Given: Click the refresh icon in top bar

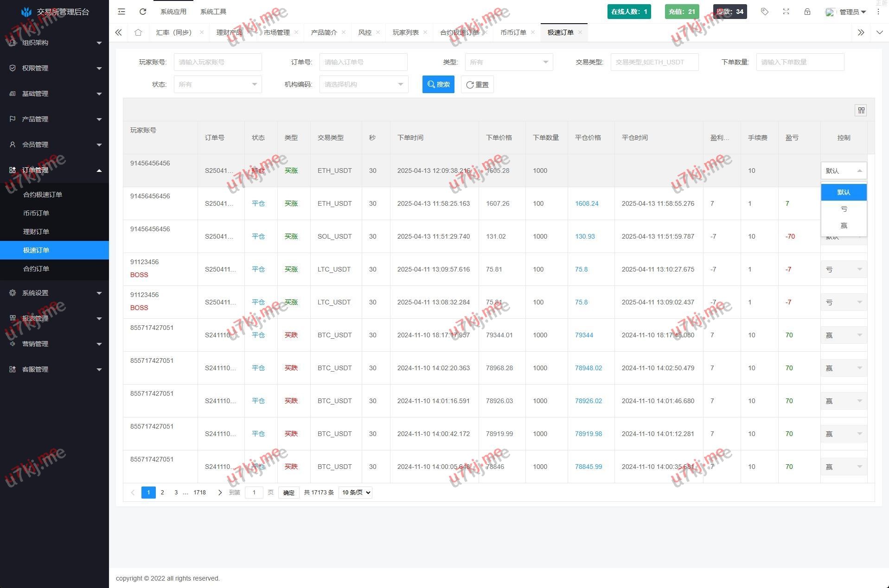Looking at the screenshot, I should pos(143,12).
